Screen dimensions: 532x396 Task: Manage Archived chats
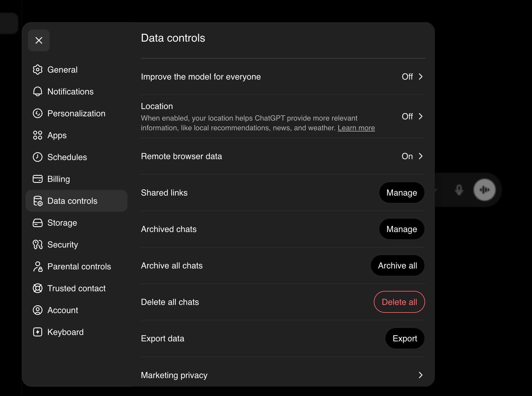pos(402,229)
